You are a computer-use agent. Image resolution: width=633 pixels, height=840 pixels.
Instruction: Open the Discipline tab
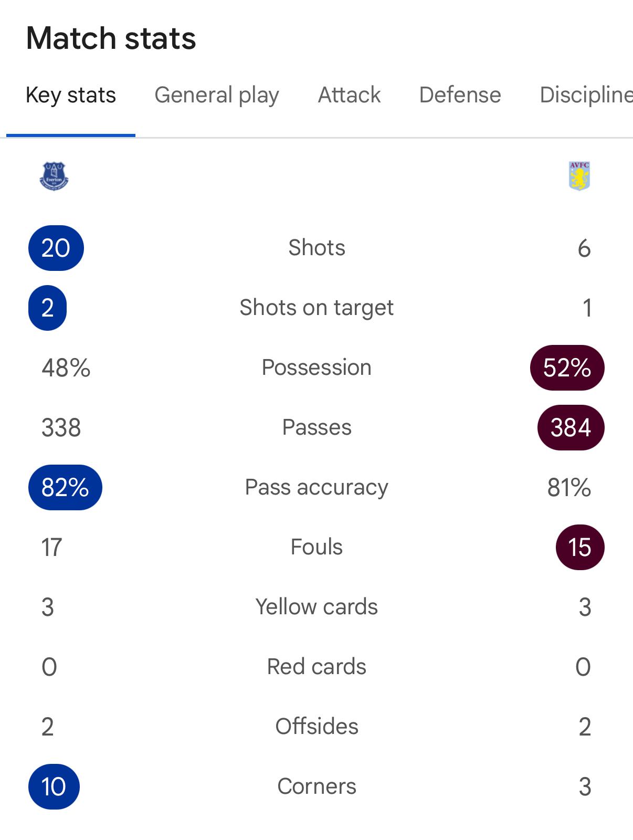(586, 96)
